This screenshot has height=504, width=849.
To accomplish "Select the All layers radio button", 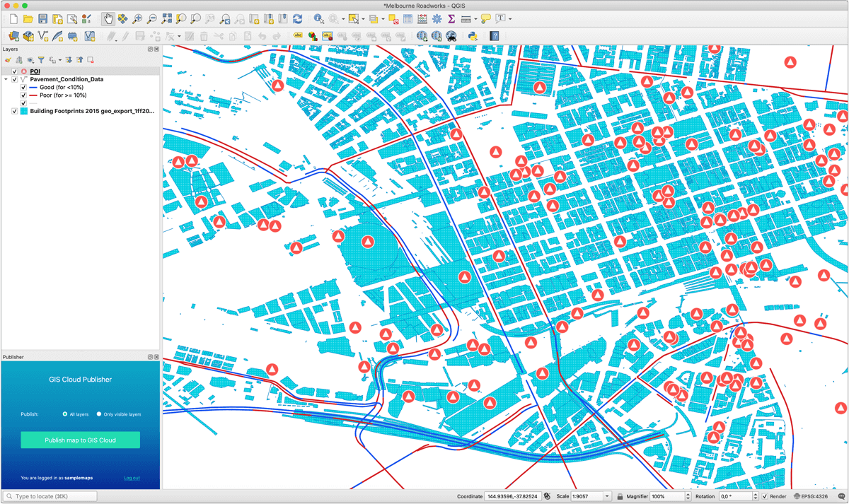I will (65, 414).
